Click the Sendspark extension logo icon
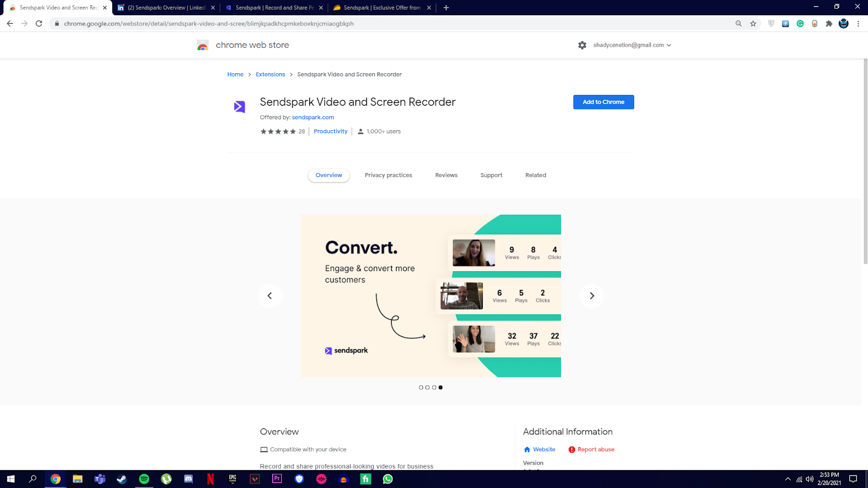 pos(239,107)
